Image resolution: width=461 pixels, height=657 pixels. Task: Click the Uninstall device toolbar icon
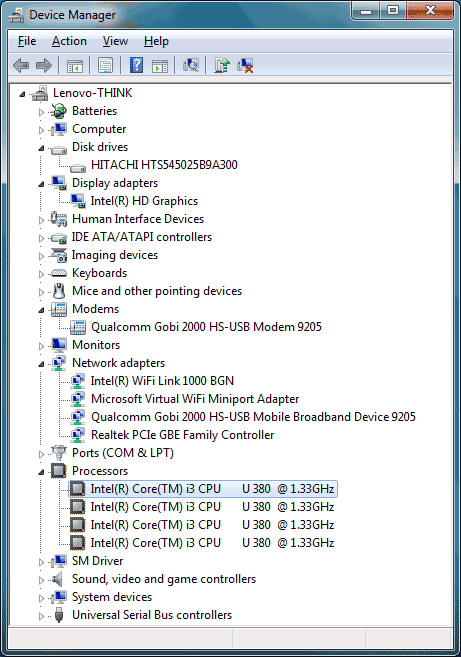click(x=245, y=65)
